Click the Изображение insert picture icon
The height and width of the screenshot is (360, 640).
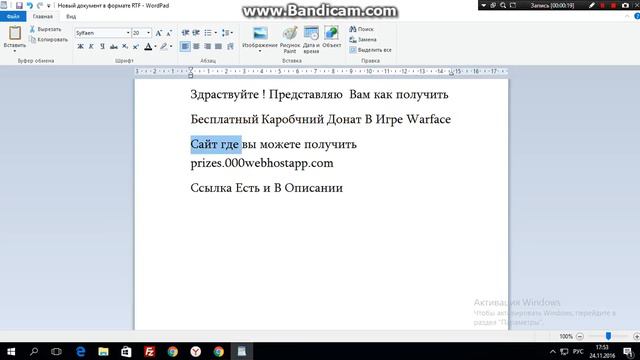(x=260, y=33)
